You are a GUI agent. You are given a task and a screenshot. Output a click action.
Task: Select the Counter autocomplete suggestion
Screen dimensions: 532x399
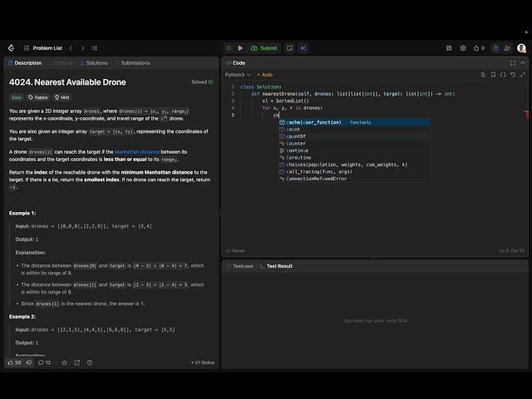tap(354, 144)
